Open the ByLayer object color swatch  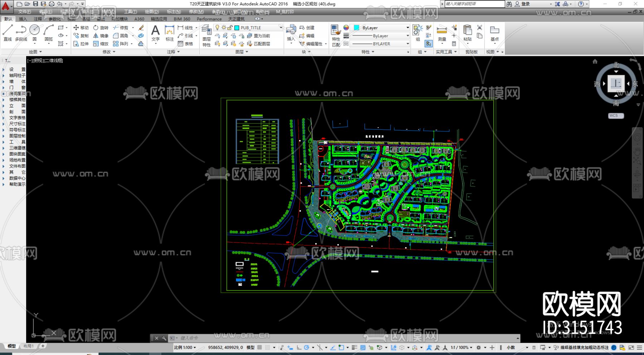381,28
